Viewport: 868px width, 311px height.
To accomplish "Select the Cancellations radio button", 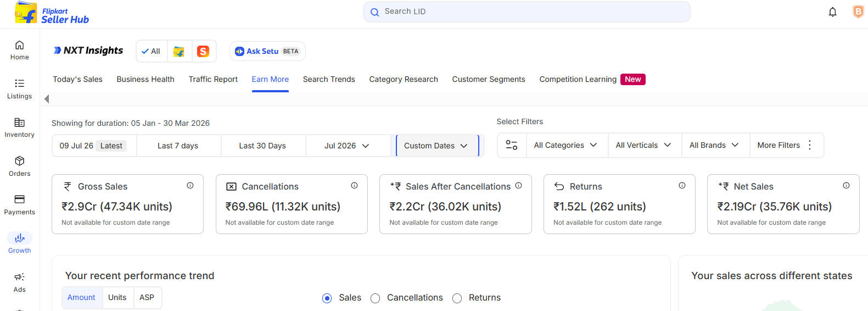I will tap(376, 298).
